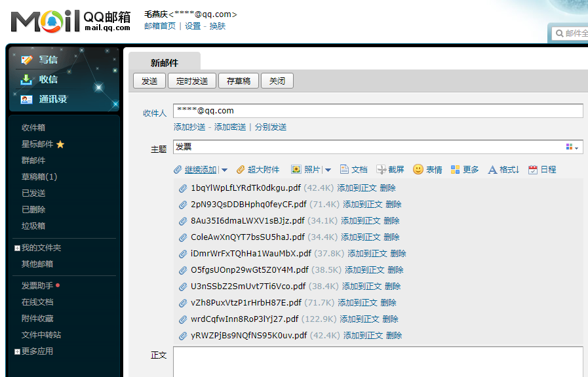Click the screenshot (截屏) scissors icon

click(382, 170)
